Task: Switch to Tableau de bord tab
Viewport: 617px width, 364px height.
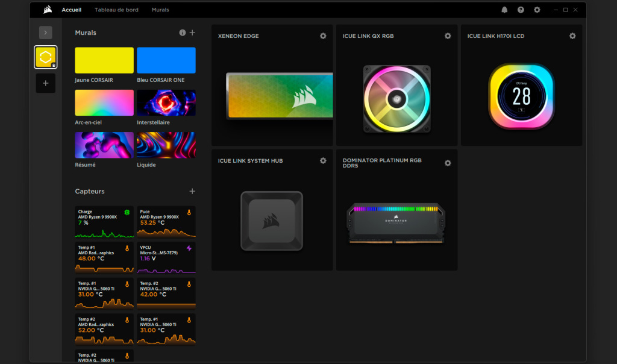Action: point(116,10)
